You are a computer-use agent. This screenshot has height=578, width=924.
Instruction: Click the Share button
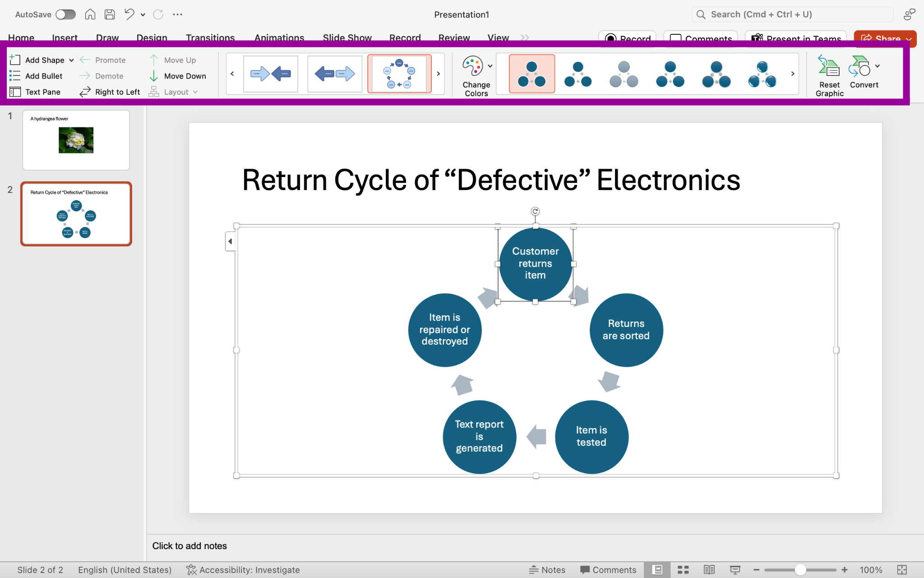tap(881, 38)
